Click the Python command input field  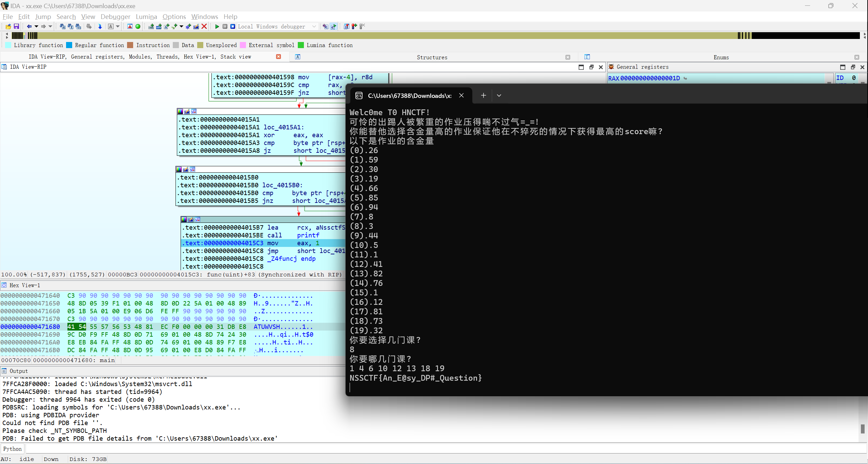point(446,449)
